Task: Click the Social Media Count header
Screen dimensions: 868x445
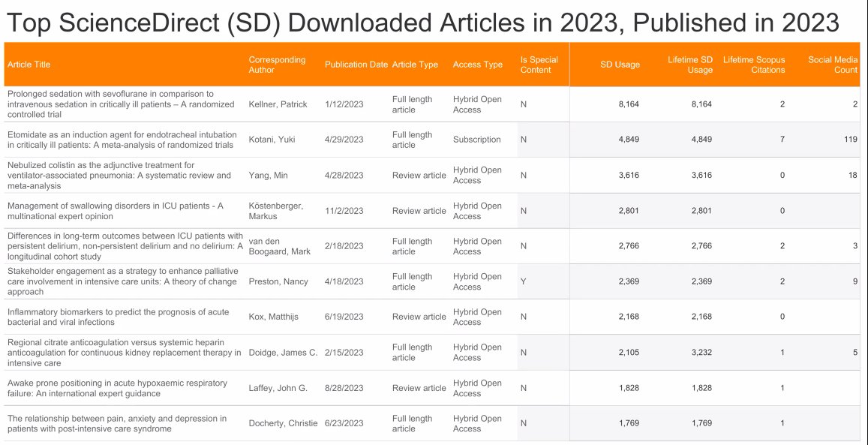Action: point(833,65)
